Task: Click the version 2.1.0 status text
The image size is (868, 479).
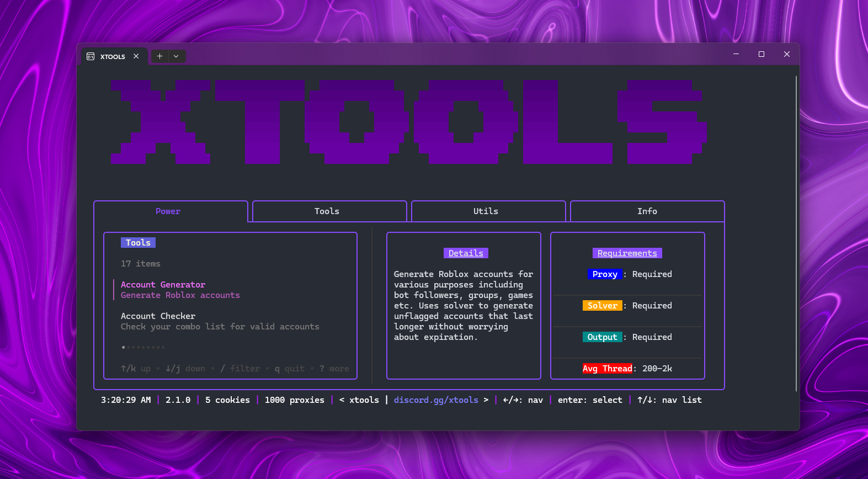Action: (x=178, y=400)
